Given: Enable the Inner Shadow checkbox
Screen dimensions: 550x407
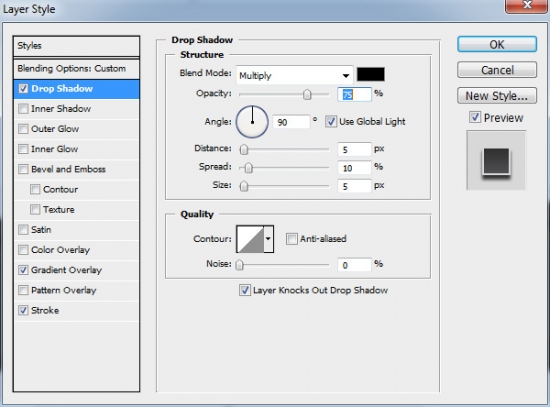Looking at the screenshot, I should click(23, 109).
